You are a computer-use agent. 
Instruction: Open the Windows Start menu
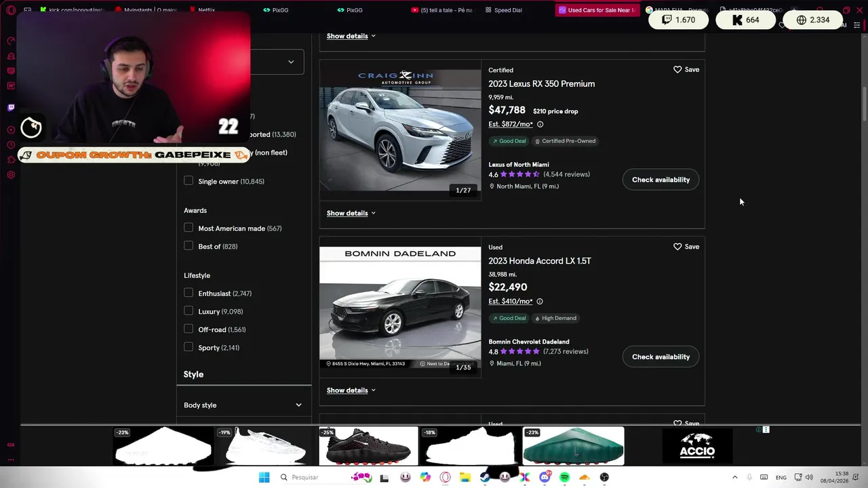264,477
